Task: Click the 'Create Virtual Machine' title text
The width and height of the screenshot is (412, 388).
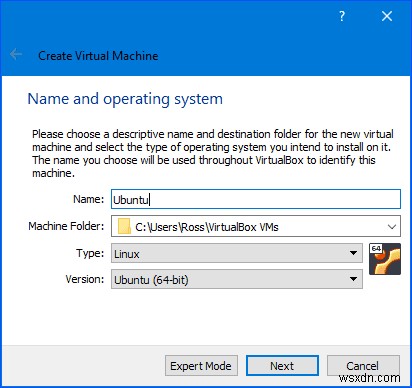Action: (98, 56)
